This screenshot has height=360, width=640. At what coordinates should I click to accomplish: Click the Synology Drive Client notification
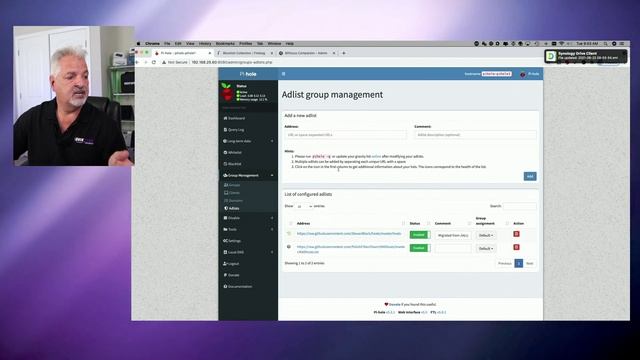tap(585, 56)
